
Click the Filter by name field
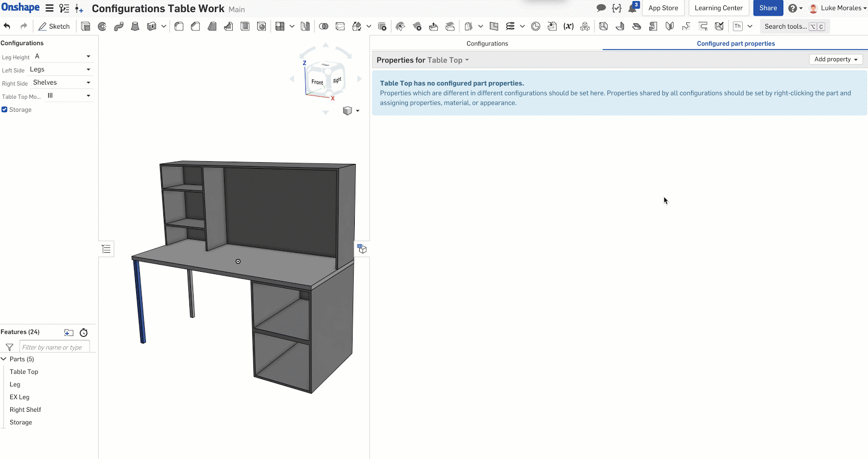coord(54,347)
